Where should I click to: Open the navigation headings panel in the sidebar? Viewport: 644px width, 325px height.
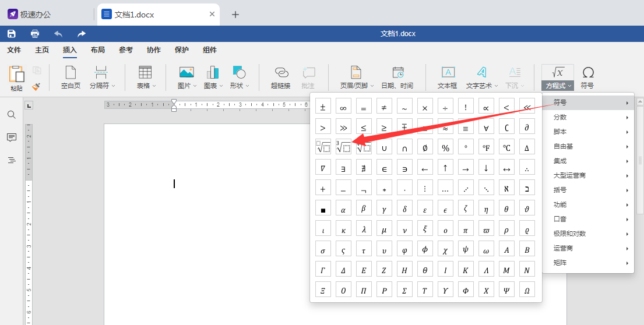coord(12,160)
